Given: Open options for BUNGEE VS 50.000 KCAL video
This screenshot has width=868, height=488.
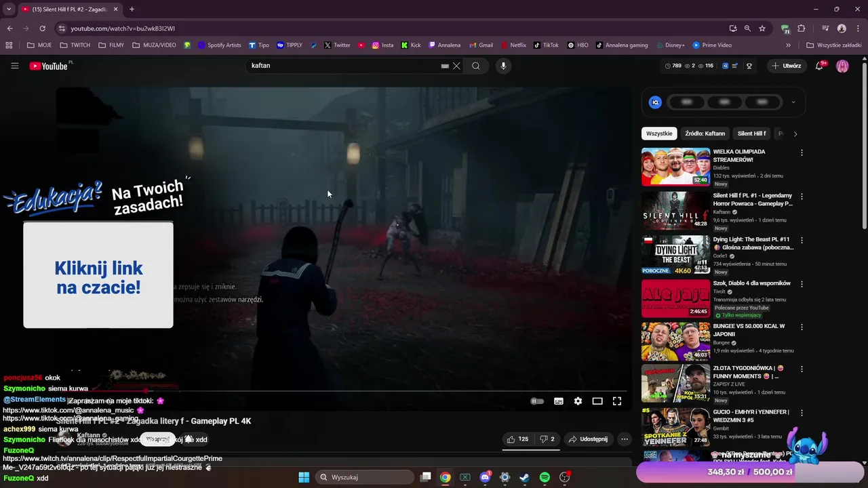Looking at the screenshot, I should coord(802,327).
